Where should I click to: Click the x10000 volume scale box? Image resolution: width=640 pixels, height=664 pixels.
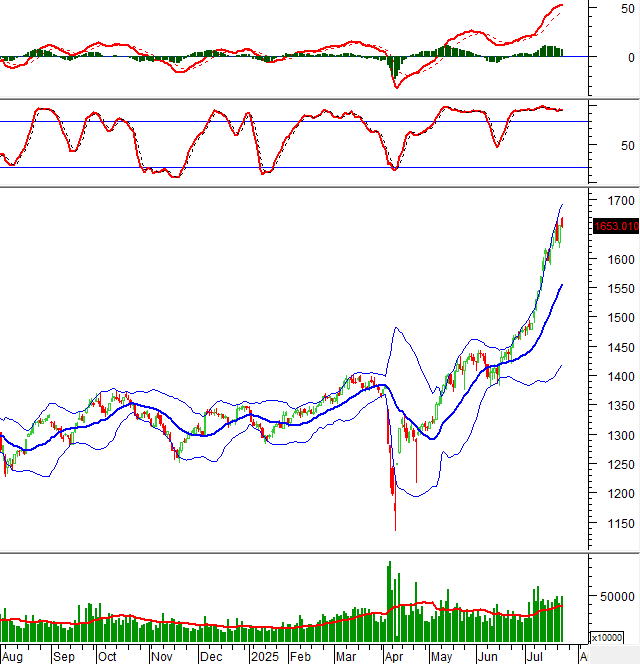coord(607,637)
